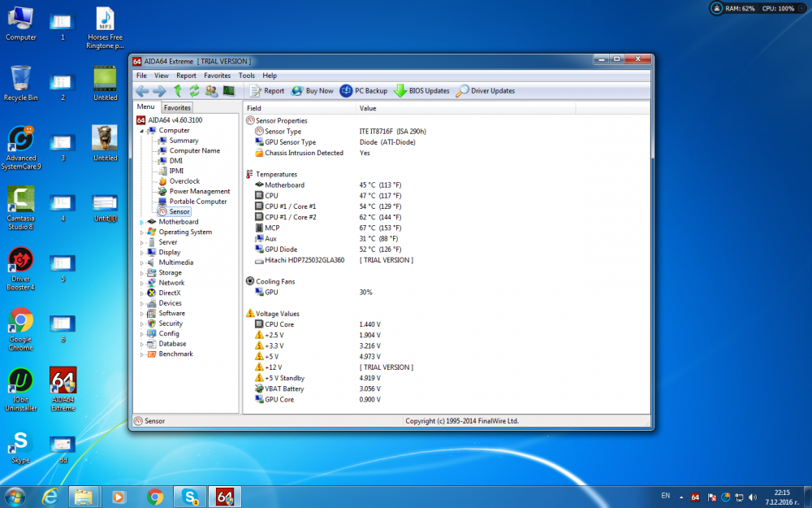Click the Motherboard temperature row

coord(328,185)
